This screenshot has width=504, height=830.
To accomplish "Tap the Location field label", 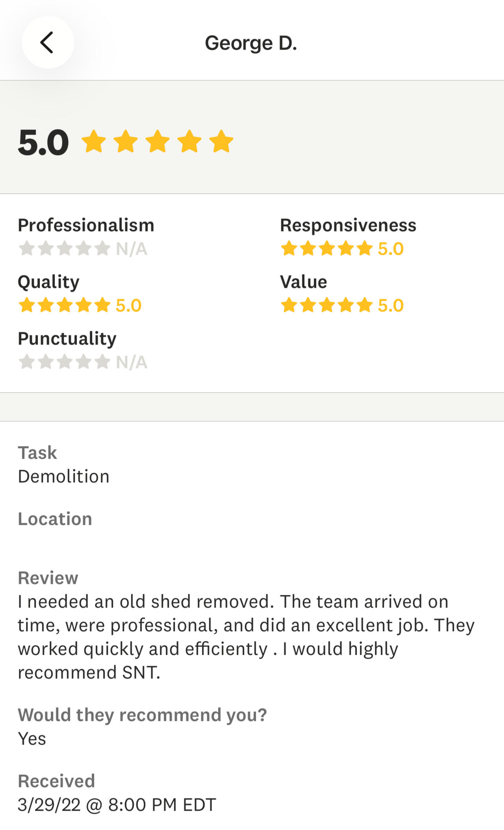I will tap(55, 519).
